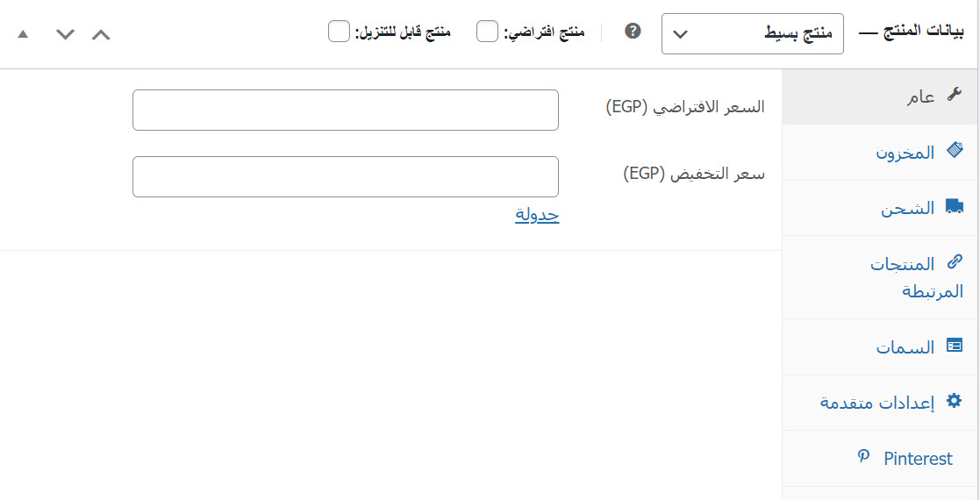Screen dimensions: 980x500
Task: Tick the downloadable product checkbox
Action: (x=339, y=32)
